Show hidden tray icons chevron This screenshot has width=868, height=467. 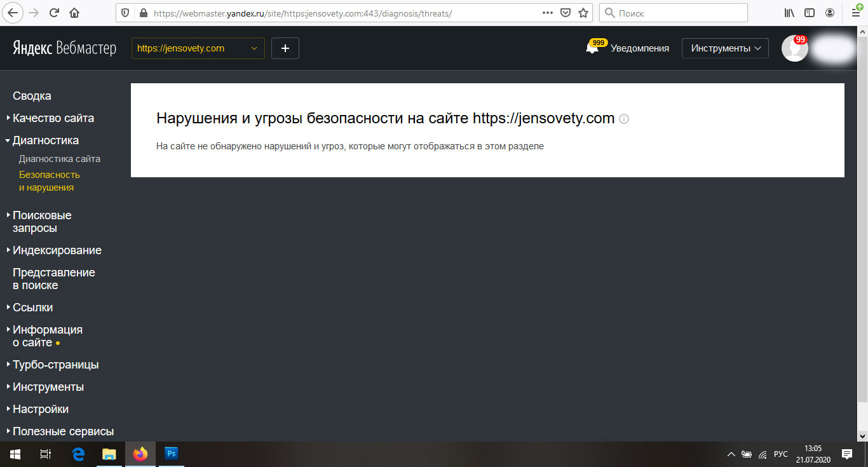click(731, 454)
